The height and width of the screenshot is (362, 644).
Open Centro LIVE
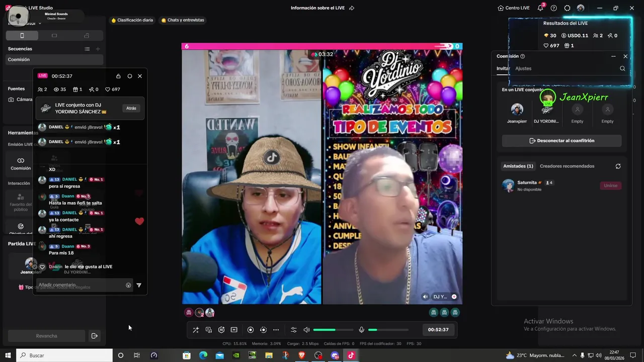coord(514,8)
